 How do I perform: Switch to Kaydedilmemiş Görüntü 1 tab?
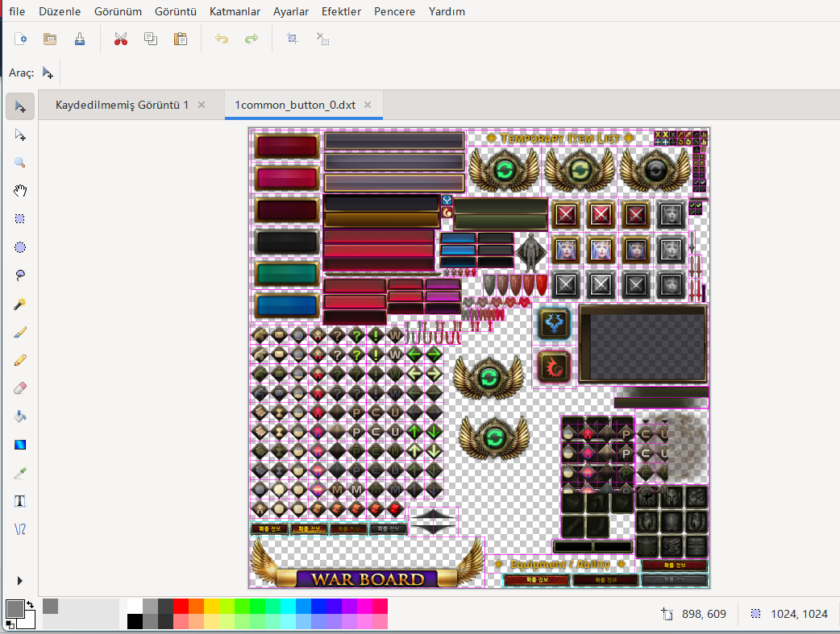pyautogui.click(x=123, y=105)
